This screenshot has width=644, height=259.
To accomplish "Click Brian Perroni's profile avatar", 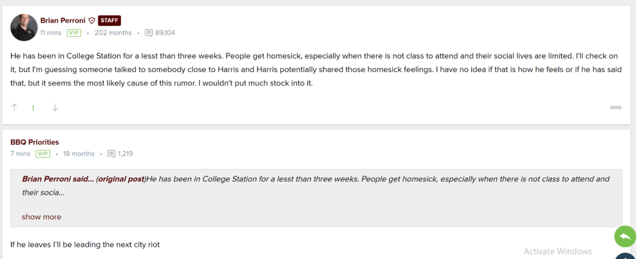I will tap(24, 27).
